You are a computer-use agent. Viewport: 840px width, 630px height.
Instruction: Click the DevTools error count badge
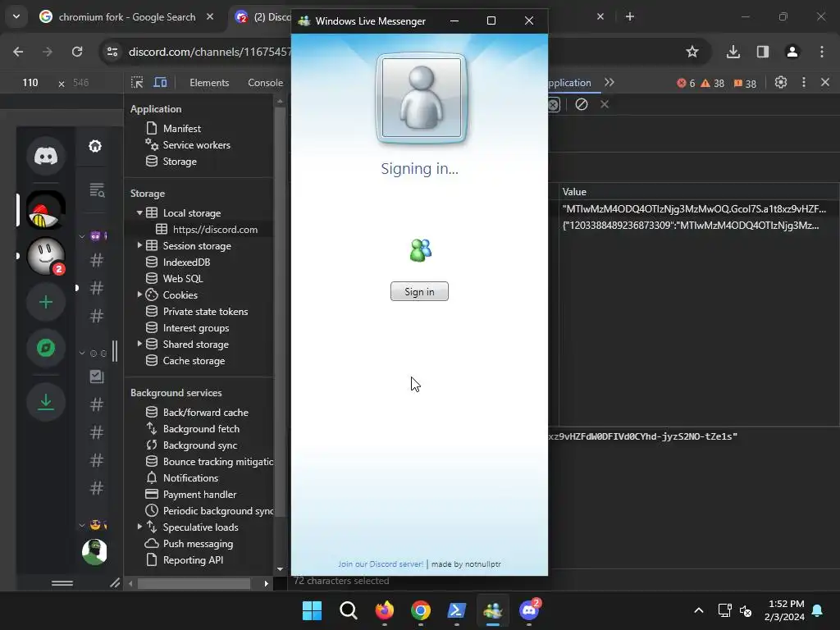point(686,83)
